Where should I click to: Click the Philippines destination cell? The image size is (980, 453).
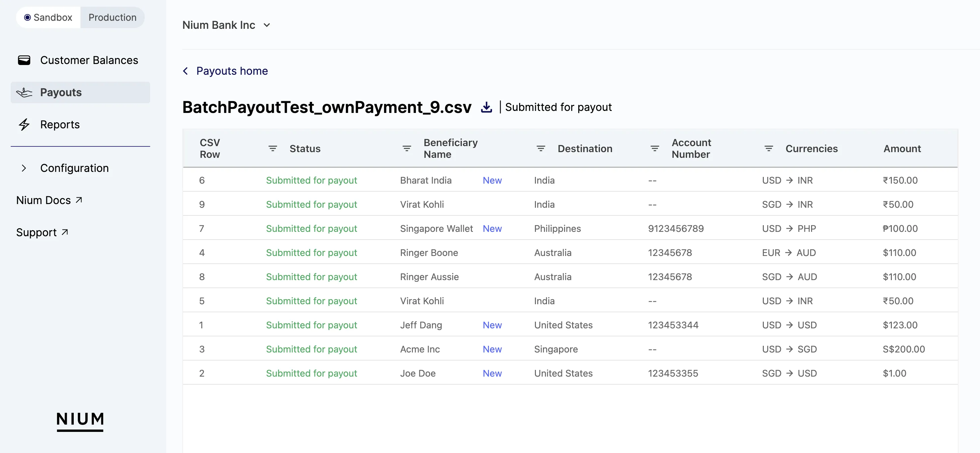pyautogui.click(x=557, y=229)
